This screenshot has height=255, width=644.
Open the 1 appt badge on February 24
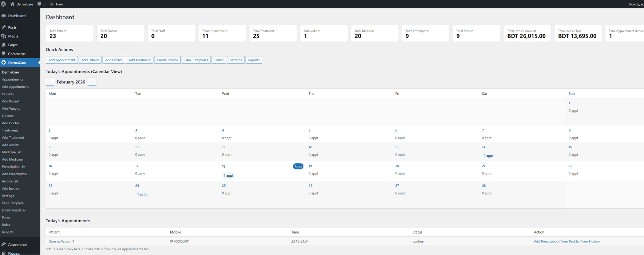[x=142, y=194]
